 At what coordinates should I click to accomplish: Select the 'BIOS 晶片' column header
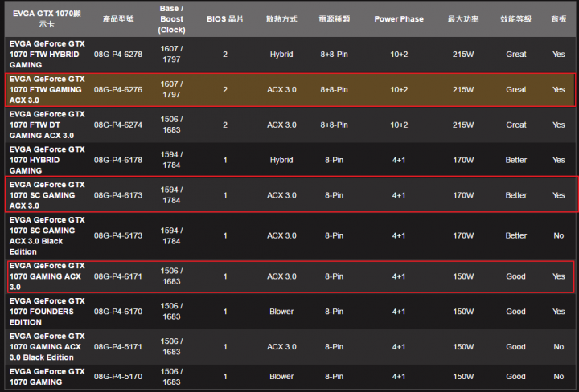point(225,19)
